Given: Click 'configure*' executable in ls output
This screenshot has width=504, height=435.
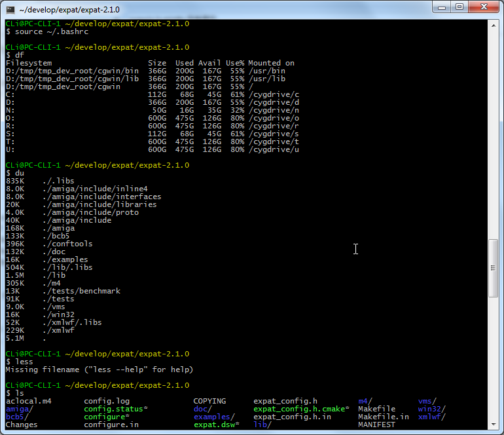Looking at the screenshot, I should 107,417.
